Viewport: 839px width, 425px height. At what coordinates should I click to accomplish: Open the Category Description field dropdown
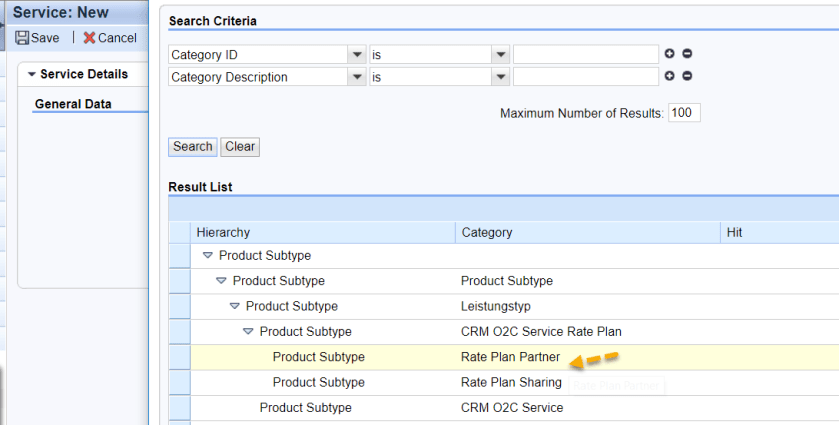(356, 77)
